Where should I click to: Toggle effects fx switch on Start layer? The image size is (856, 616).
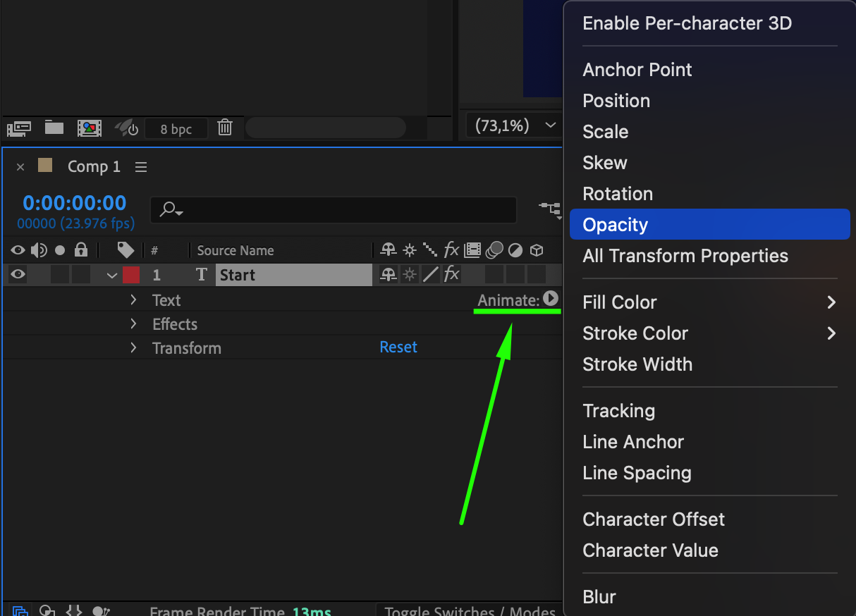tap(451, 275)
